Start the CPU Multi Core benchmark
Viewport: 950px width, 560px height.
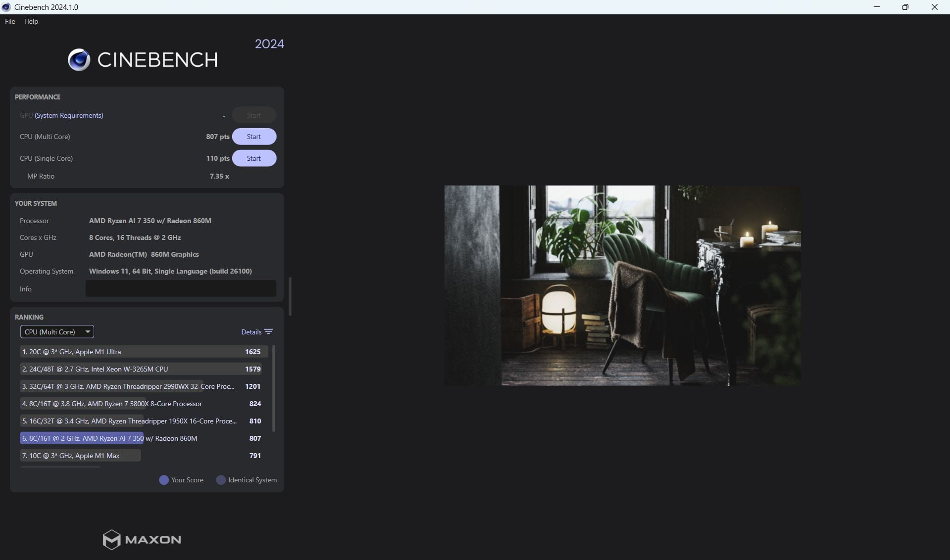[254, 137]
